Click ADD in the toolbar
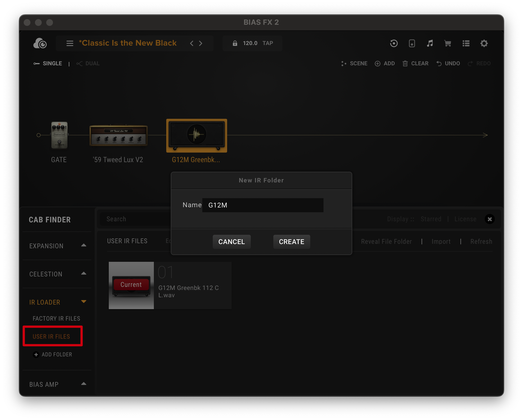This screenshot has height=420, width=523. click(385, 64)
